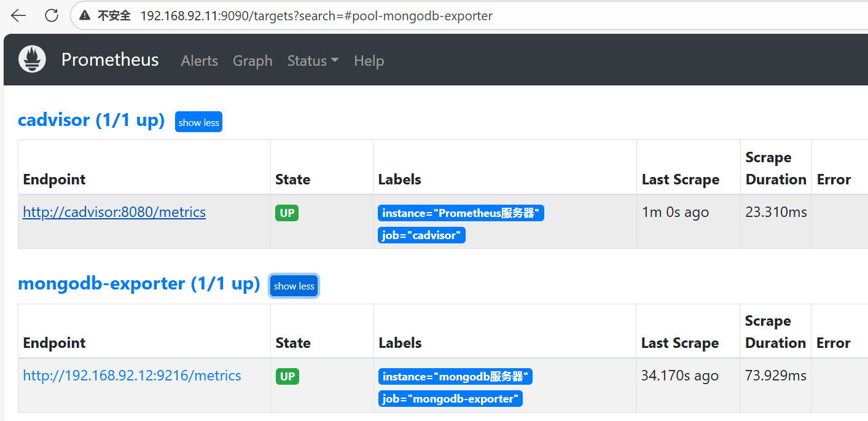
Task: Open the Help page
Action: click(x=369, y=61)
